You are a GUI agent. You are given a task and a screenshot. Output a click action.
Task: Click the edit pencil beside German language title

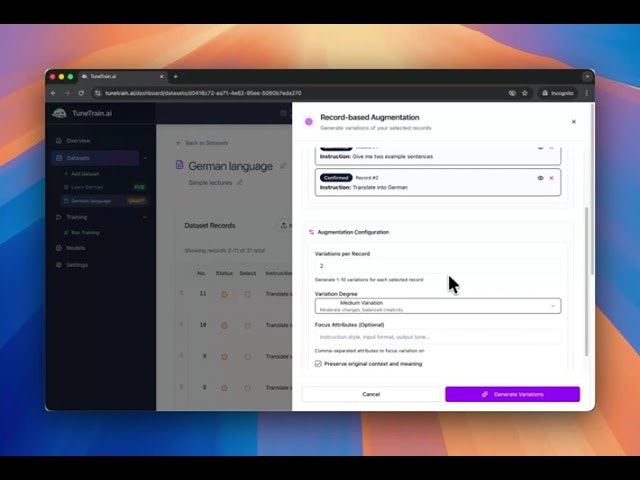click(x=282, y=167)
